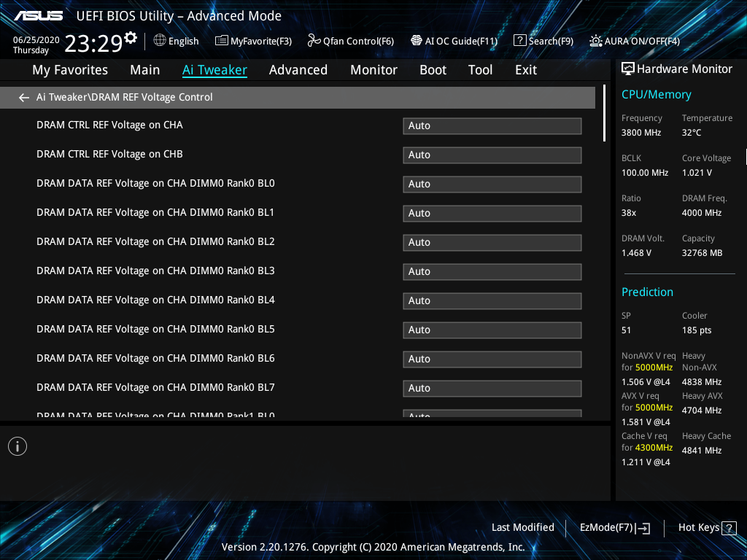This screenshot has width=747, height=560.
Task: Go to the Advanced tab
Action: [298, 70]
